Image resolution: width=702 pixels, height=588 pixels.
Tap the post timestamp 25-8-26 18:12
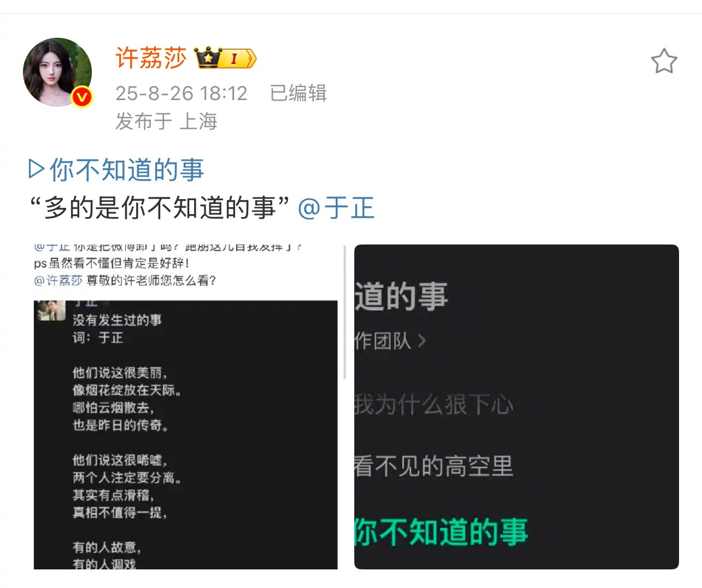(182, 93)
